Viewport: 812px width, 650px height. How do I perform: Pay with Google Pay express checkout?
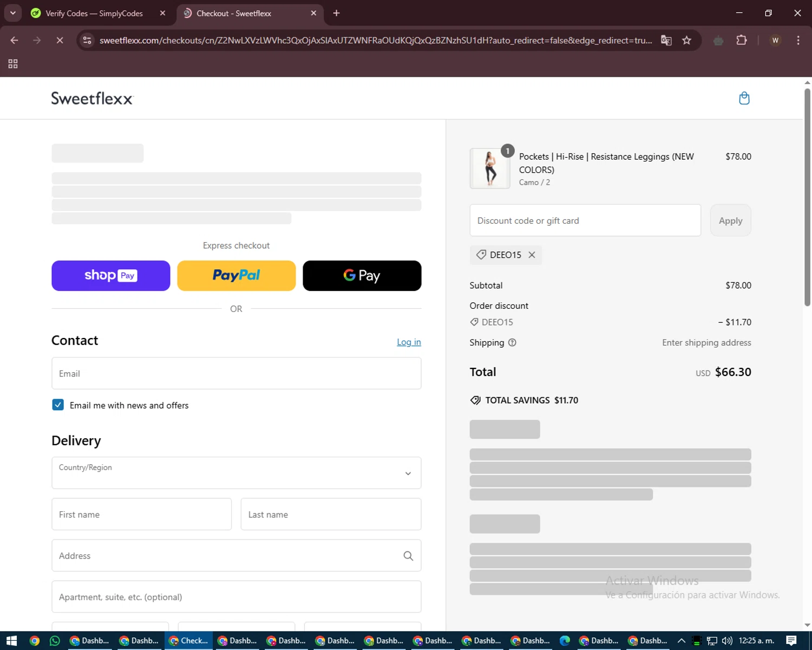click(x=362, y=276)
